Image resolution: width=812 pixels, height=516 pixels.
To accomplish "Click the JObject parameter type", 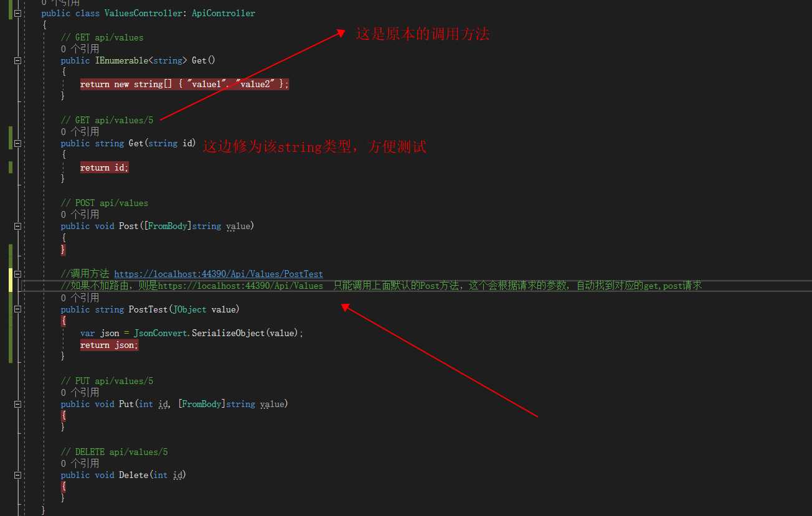I will (x=189, y=309).
